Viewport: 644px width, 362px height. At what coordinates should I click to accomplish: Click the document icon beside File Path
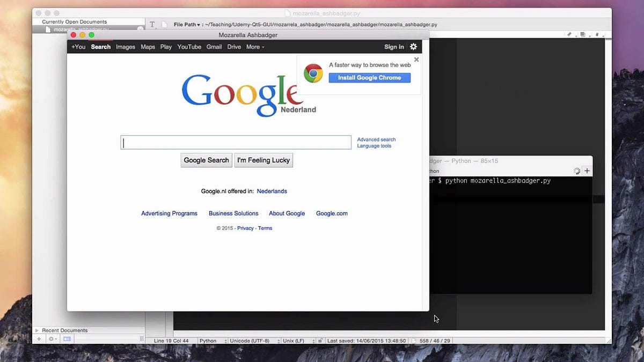164,24
